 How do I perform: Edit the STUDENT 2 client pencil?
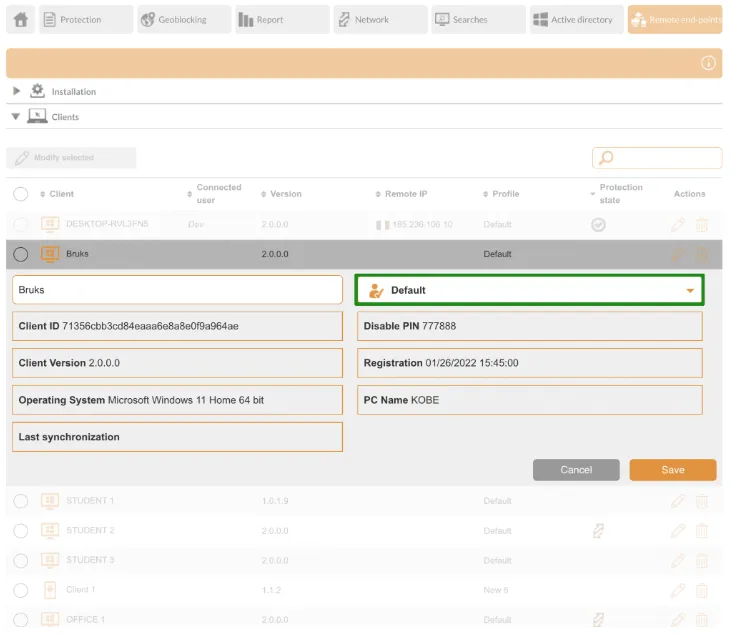(x=678, y=531)
